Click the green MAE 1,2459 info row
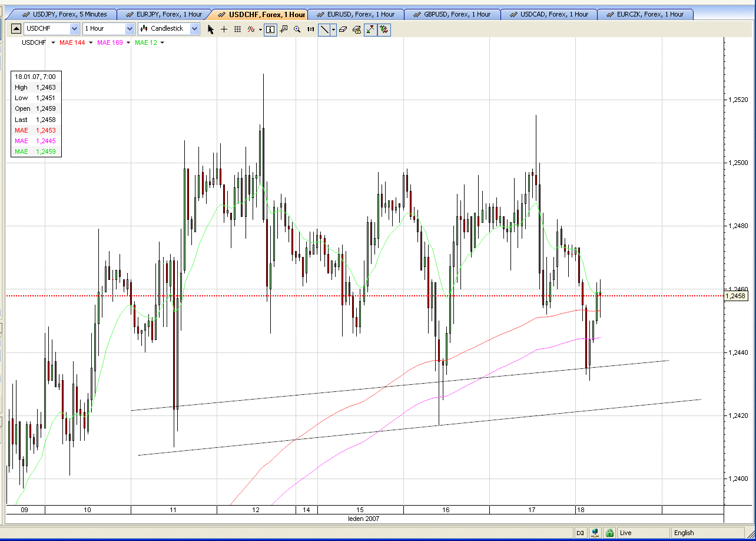Viewport: 756px width, 541px height. pyautogui.click(x=36, y=151)
